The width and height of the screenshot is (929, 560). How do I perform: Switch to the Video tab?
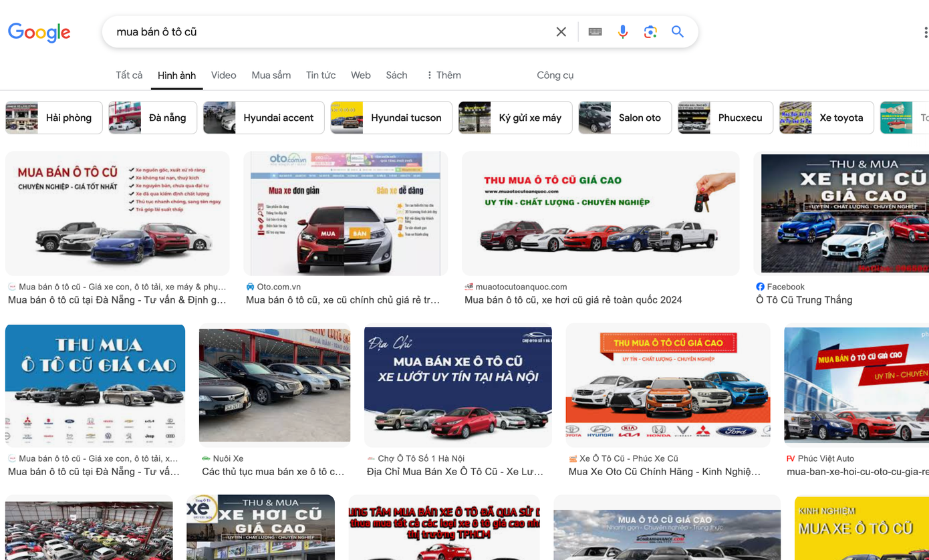(223, 76)
